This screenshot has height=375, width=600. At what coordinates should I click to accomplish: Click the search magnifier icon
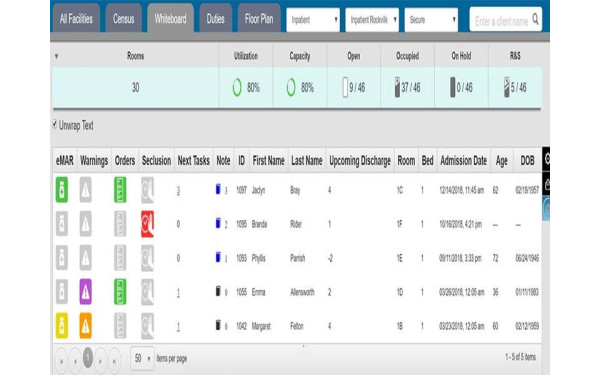[x=535, y=19]
